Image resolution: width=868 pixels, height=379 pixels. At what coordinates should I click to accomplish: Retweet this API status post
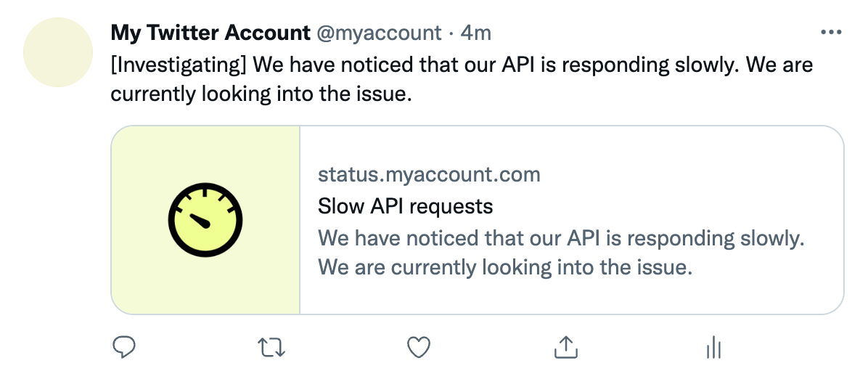coord(272,348)
